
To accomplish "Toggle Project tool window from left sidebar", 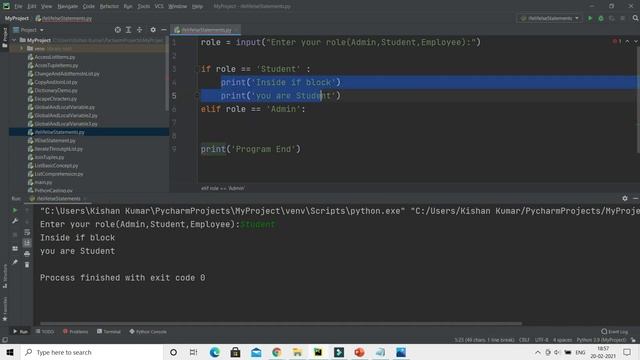I will [x=4, y=38].
